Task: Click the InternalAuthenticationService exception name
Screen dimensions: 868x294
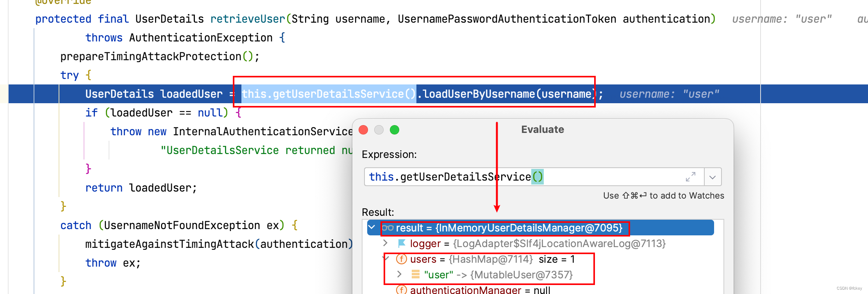Action: [263, 131]
